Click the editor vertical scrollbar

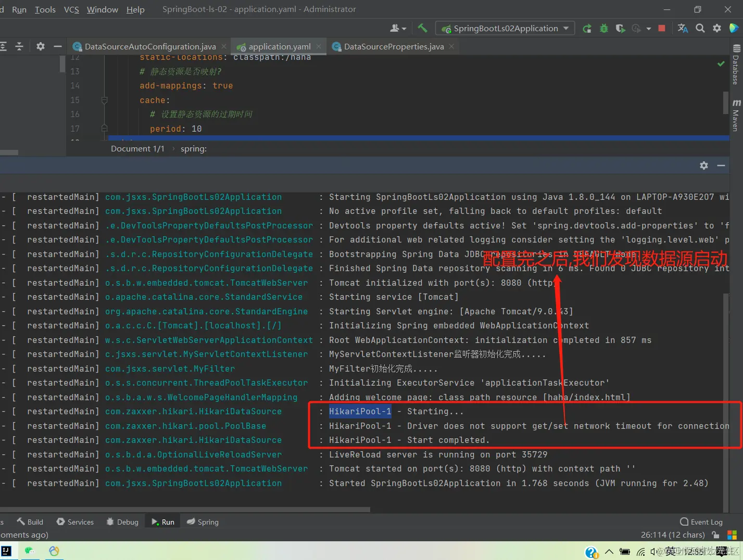726,103
